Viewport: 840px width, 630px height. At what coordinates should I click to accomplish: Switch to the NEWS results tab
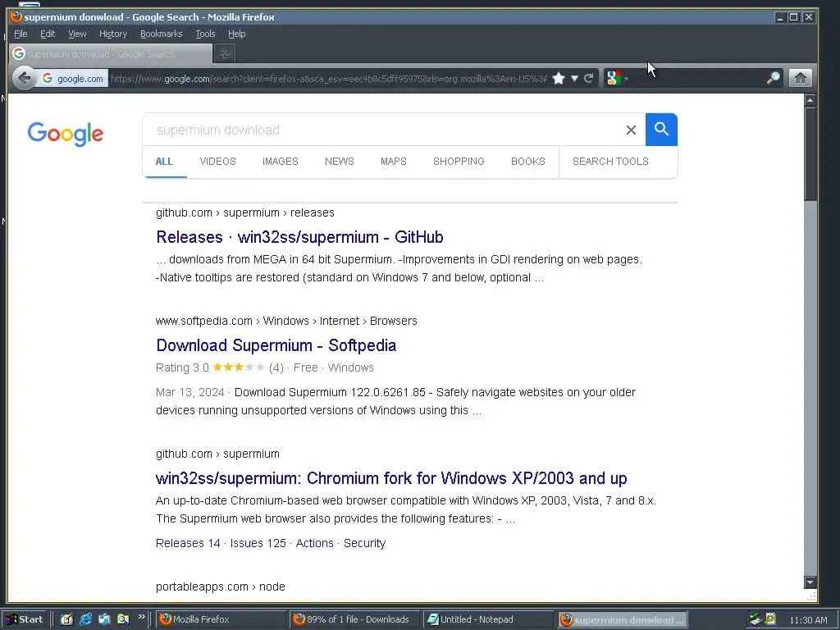click(x=339, y=162)
